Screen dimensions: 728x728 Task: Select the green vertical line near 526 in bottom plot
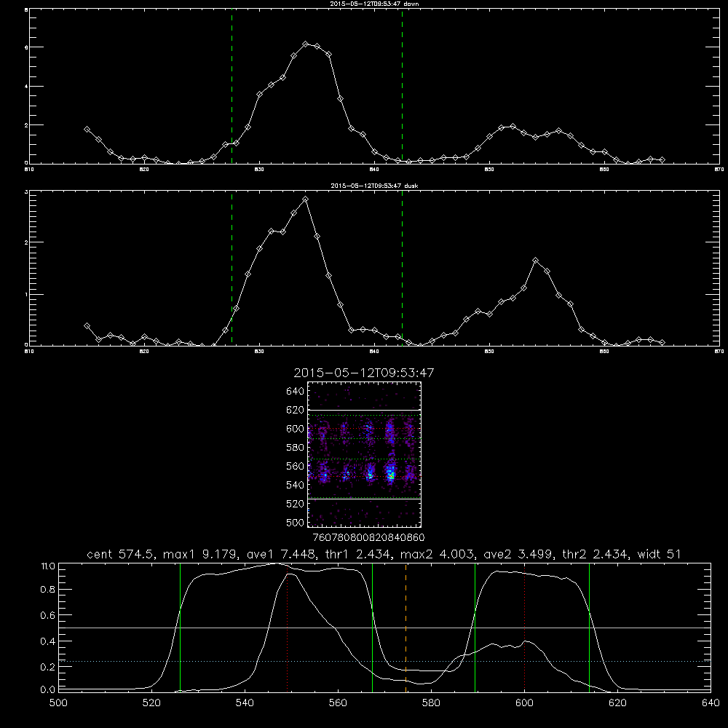coord(180,628)
